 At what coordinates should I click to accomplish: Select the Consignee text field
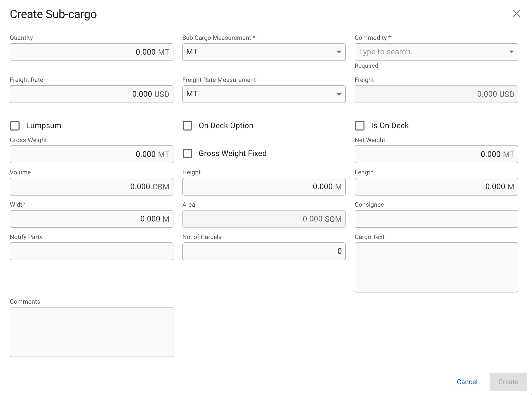click(436, 219)
